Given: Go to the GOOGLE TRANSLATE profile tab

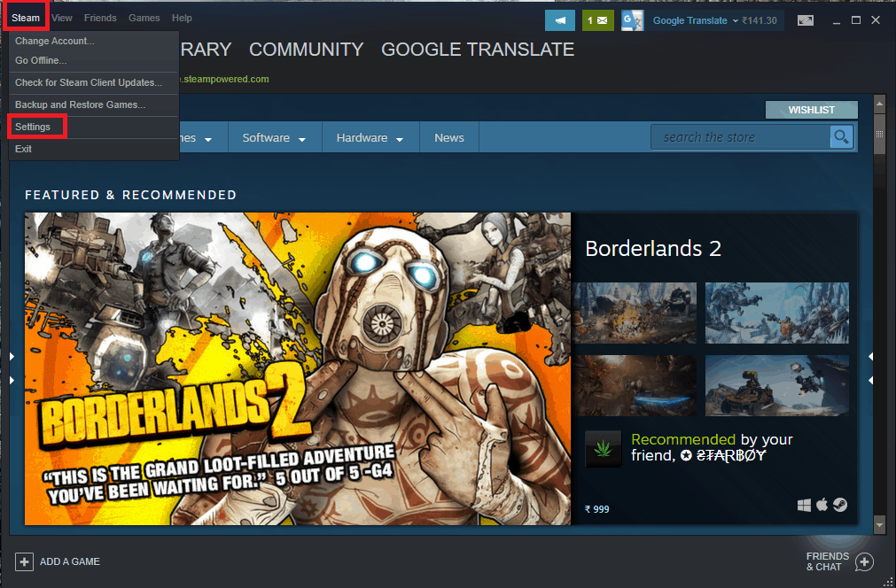Looking at the screenshot, I should pyautogui.click(x=478, y=50).
